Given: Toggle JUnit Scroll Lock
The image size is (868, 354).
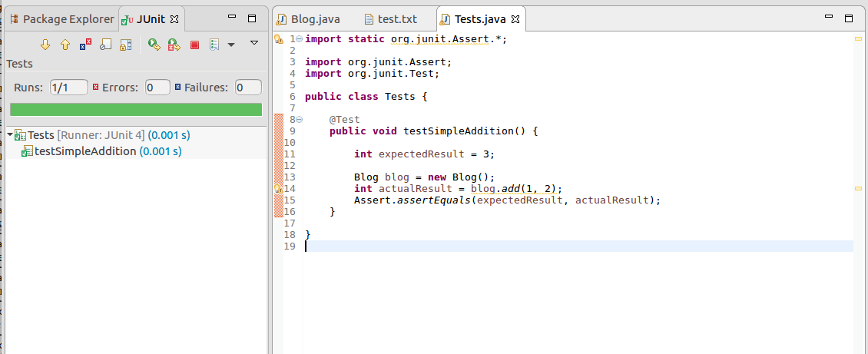Looking at the screenshot, I should [x=126, y=45].
